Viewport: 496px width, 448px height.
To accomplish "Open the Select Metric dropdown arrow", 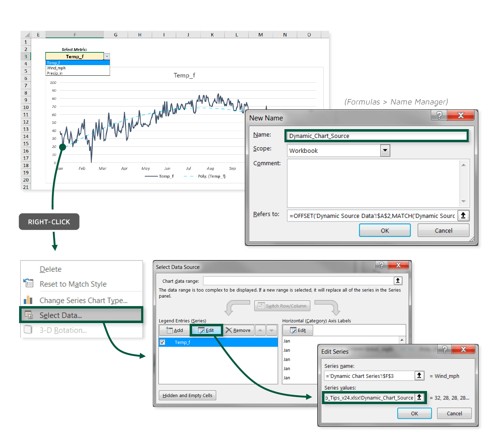I will 107,56.
